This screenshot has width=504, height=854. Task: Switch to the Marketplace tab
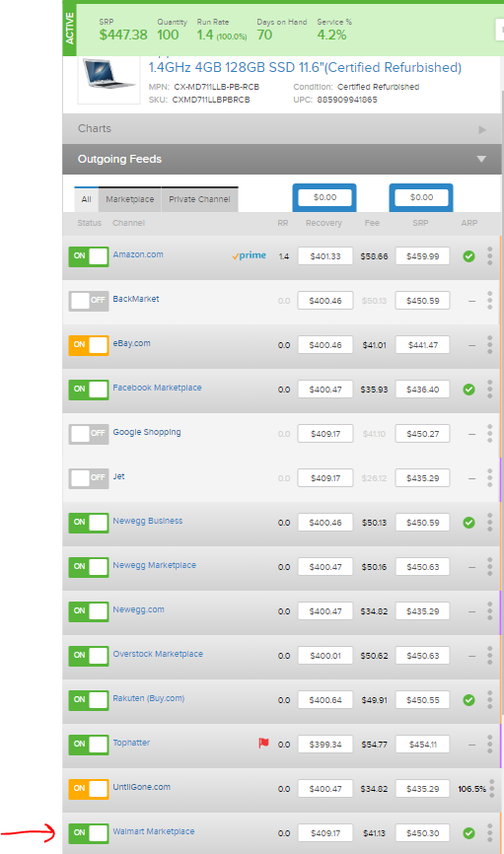[x=129, y=199]
